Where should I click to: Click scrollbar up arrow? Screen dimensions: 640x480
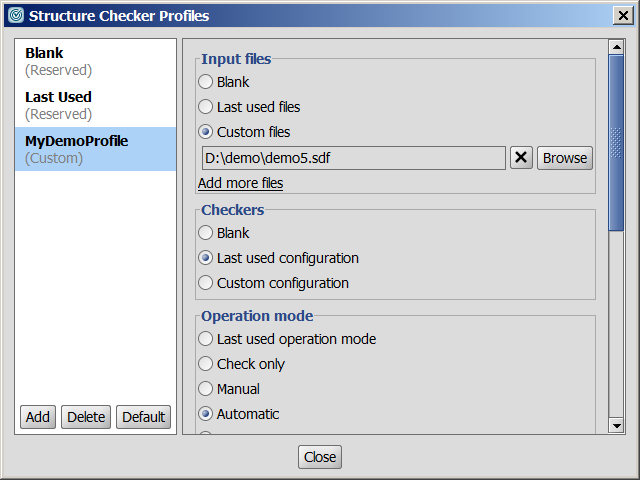(x=616, y=47)
